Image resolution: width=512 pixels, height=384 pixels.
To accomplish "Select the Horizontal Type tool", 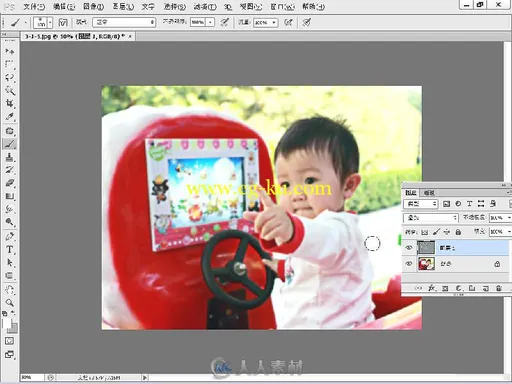I will tap(9, 249).
